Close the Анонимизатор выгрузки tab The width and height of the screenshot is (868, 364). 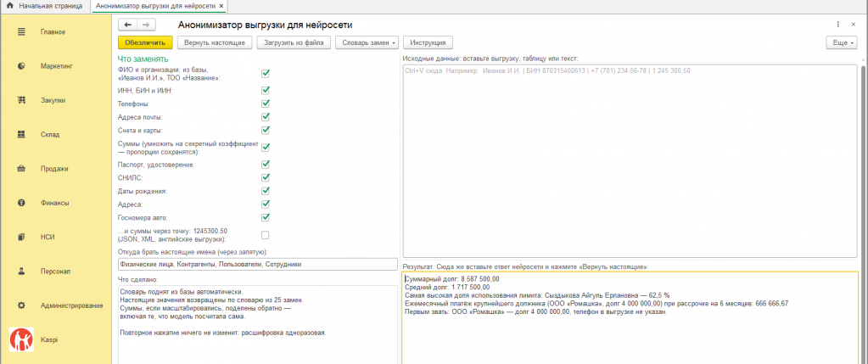click(x=221, y=6)
